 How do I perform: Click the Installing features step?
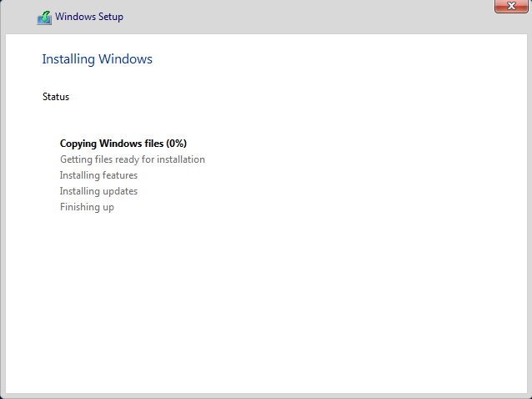coord(98,175)
